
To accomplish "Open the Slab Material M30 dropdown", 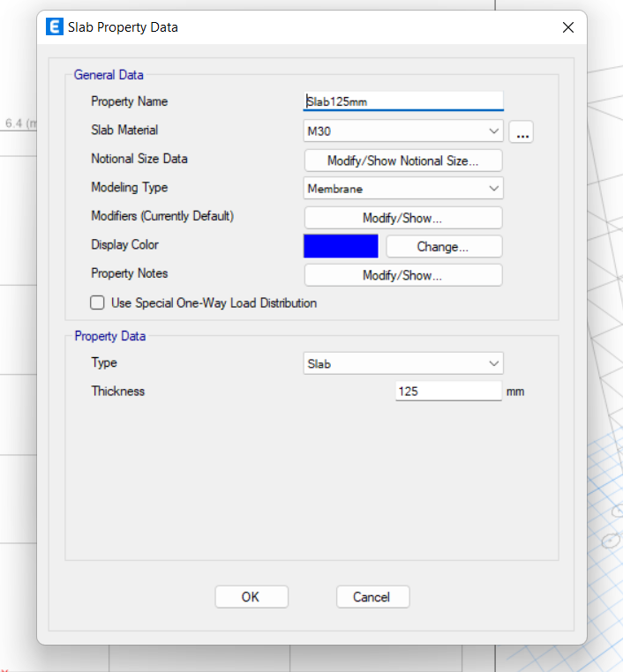I will (403, 131).
